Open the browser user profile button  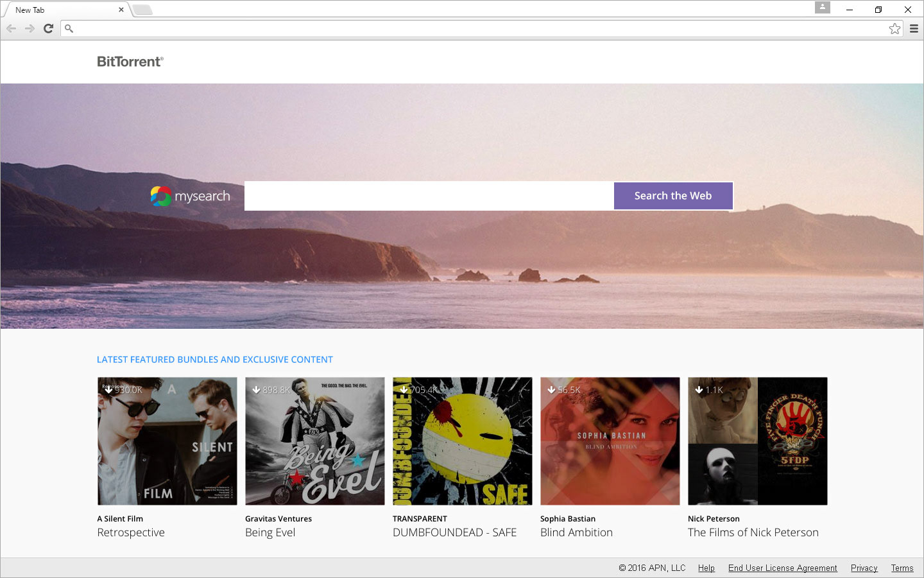pos(823,7)
